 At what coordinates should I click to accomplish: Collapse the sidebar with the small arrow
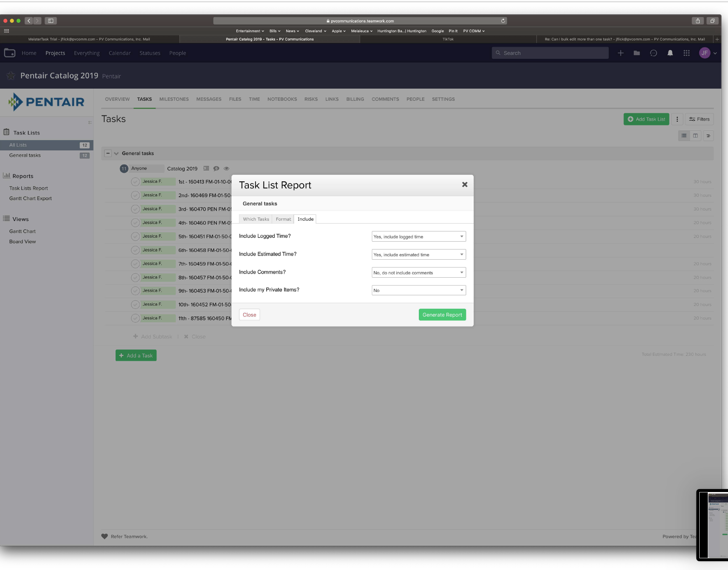click(x=90, y=122)
